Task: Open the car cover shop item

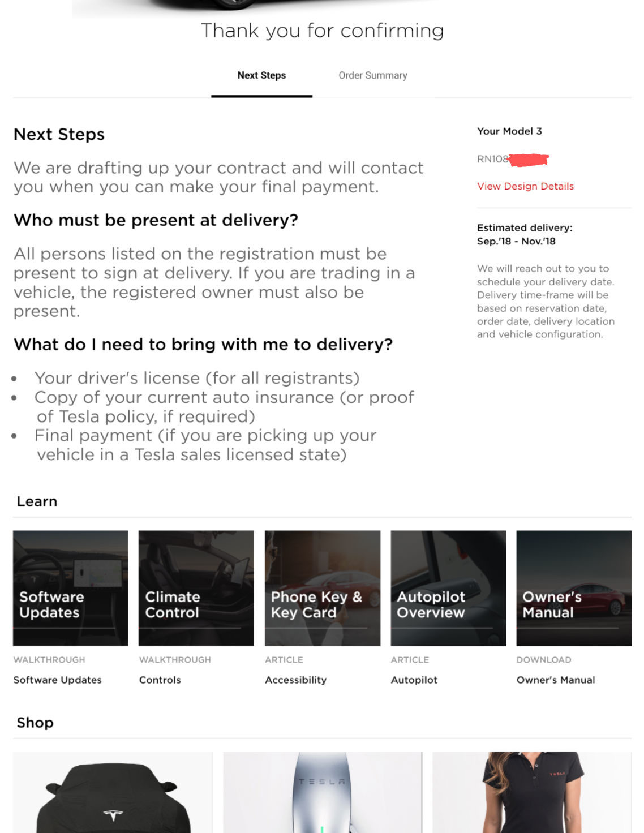Action: [x=113, y=792]
